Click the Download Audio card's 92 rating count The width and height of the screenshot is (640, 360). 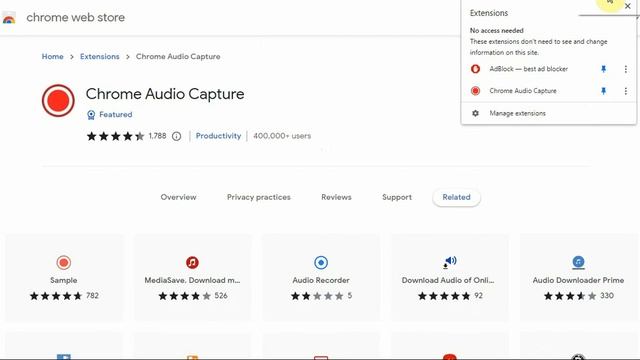click(x=478, y=296)
